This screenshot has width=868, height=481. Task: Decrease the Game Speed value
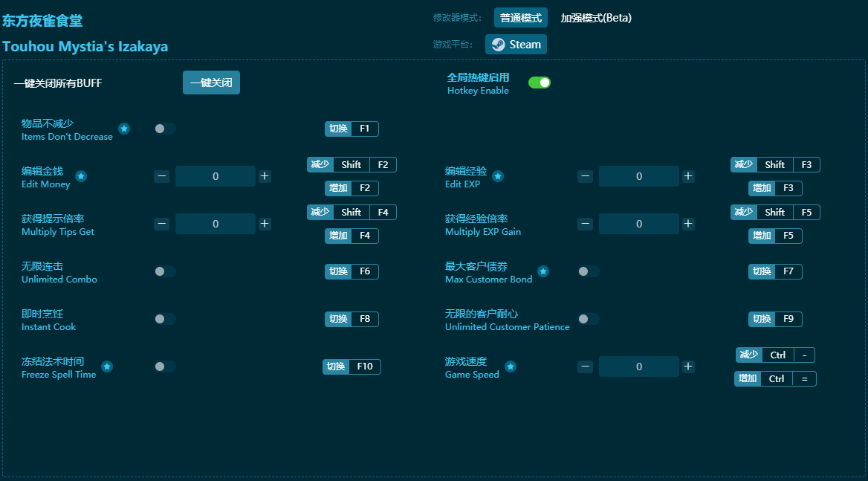[x=586, y=367]
